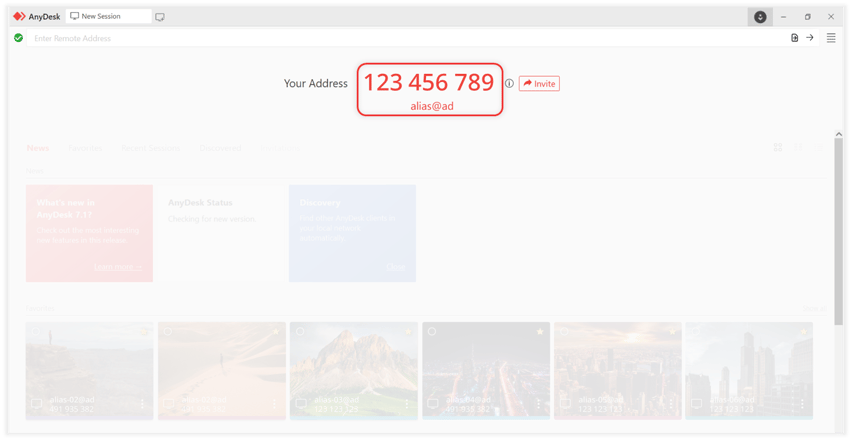The image size is (852, 440).
Task: Tick the selection circle on alias-04@ad
Action: pyautogui.click(x=432, y=331)
